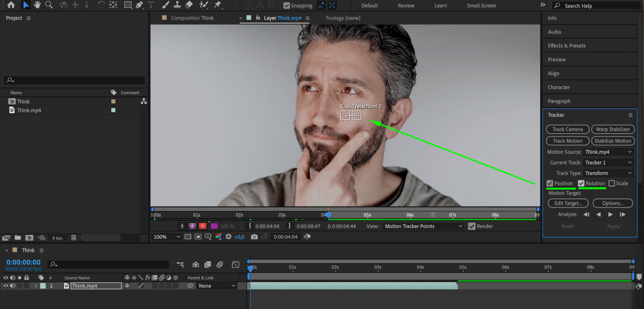Click the Edit Target button
Screen dimensions: 644x309
click(x=568, y=203)
